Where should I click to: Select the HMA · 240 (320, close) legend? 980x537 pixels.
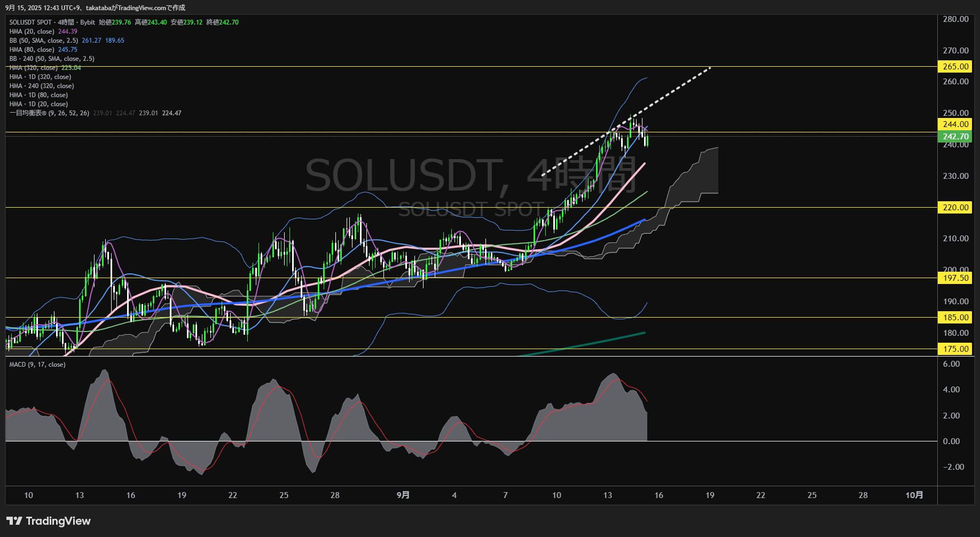click(x=42, y=86)
